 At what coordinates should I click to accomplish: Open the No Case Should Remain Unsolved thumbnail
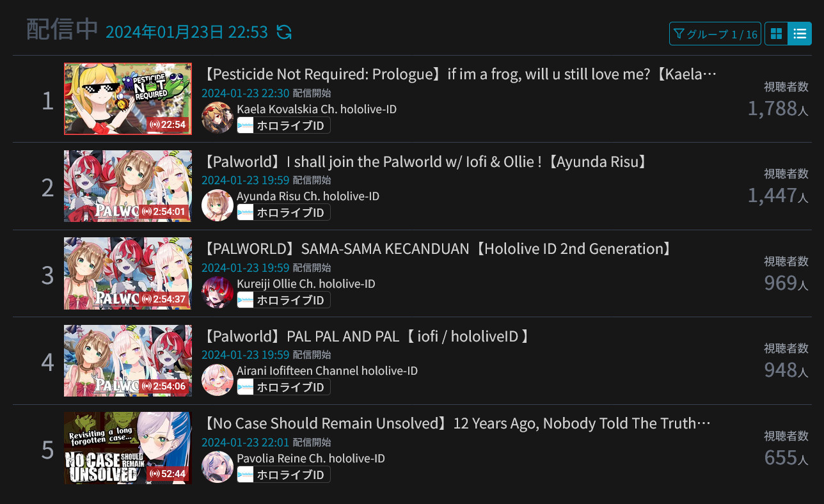click(x=128, y=448)
